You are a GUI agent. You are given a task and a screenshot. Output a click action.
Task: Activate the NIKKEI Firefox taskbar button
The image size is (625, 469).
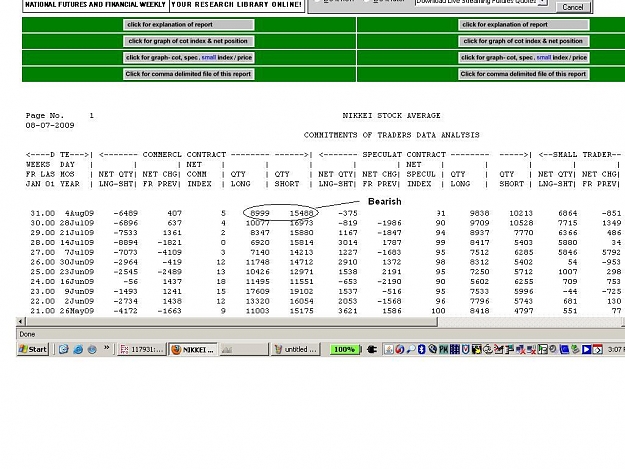click(193, 349)
